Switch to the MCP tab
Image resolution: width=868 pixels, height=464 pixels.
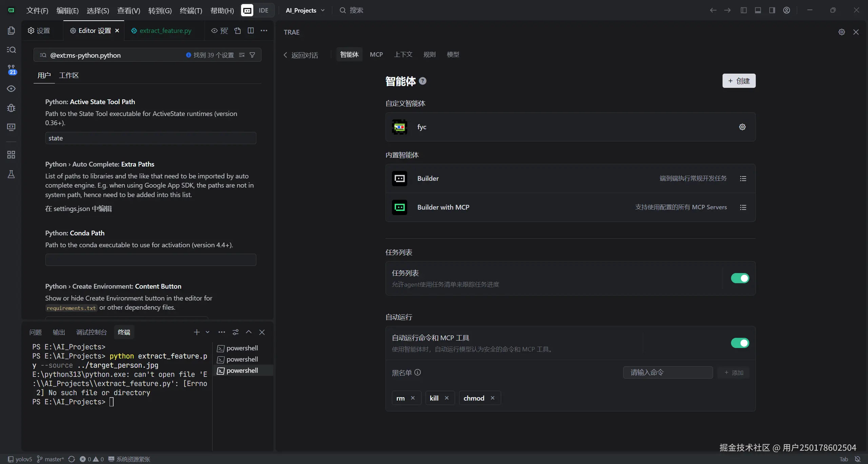(376, 54)
